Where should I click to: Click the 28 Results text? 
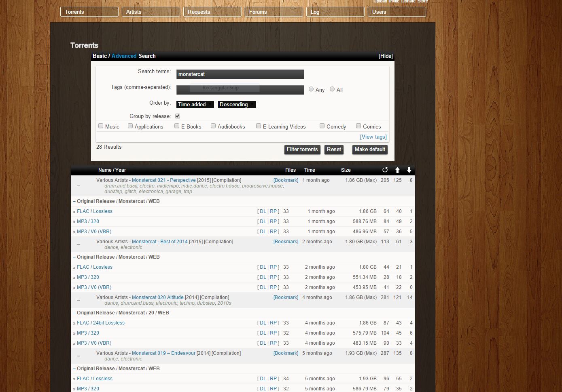(109, 147)
